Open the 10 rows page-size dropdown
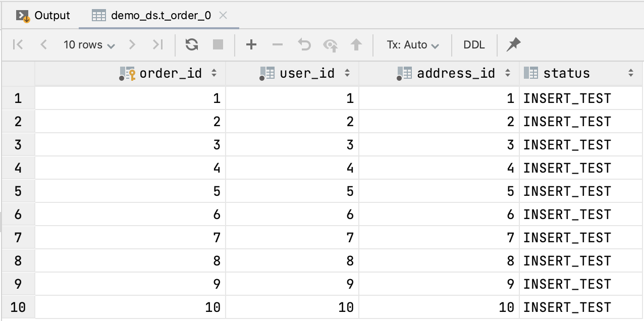The height and width of the screenshot is (321, 644). pos(89,44)
